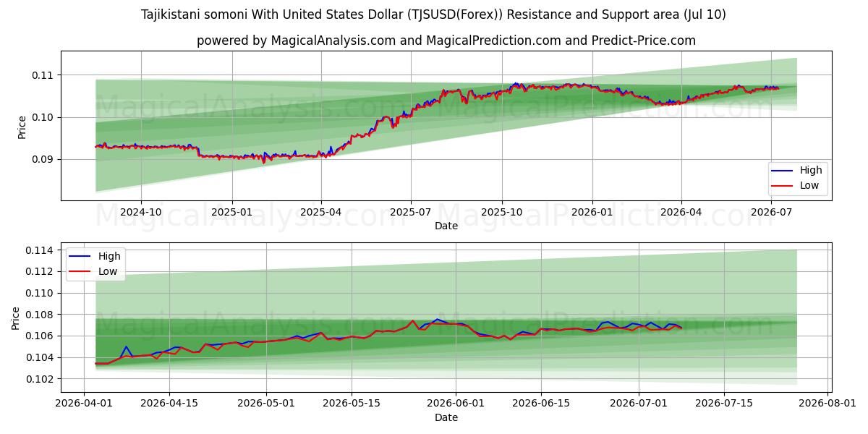Click the bottom x-axis label 2026-05-15

point(352,404)
